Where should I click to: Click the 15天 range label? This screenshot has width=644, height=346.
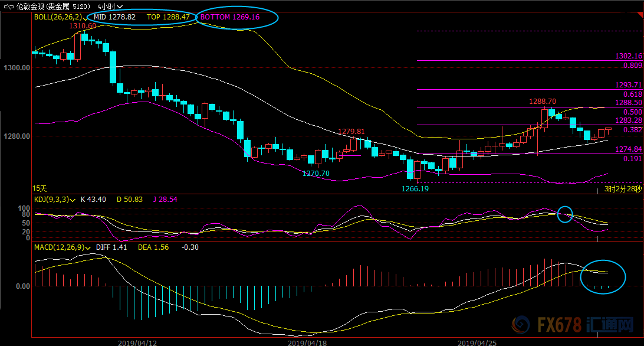pyautogui.click(x=40, y=188)
